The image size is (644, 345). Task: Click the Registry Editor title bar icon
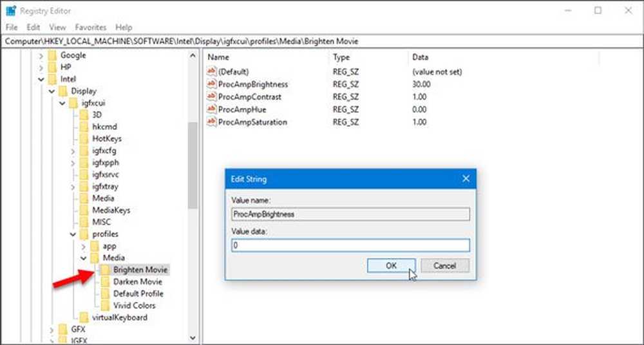pyautogui.click(x=11, y=11)
